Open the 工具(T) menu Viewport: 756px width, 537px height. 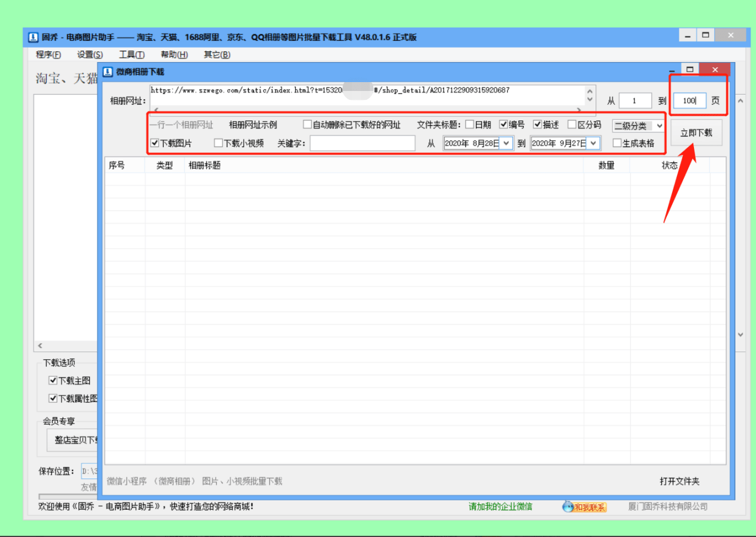132,54
